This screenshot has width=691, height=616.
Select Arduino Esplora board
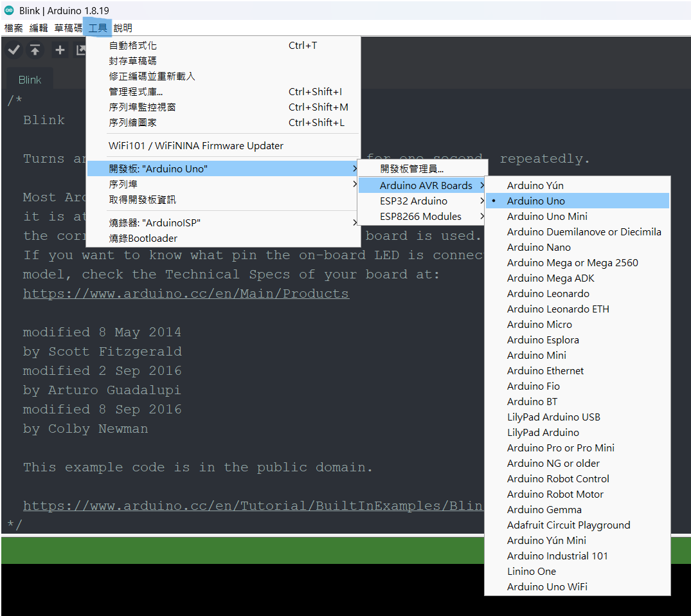[x=577, y=340]
